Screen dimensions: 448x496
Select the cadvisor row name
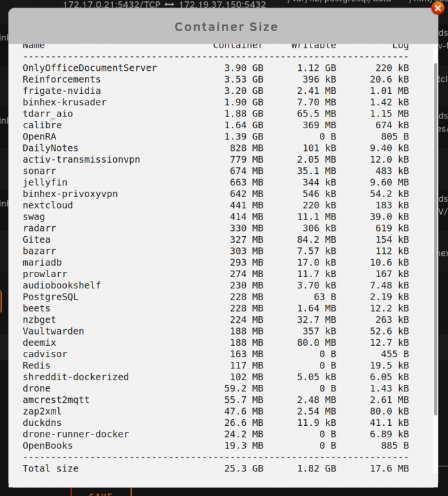(45, 354)
